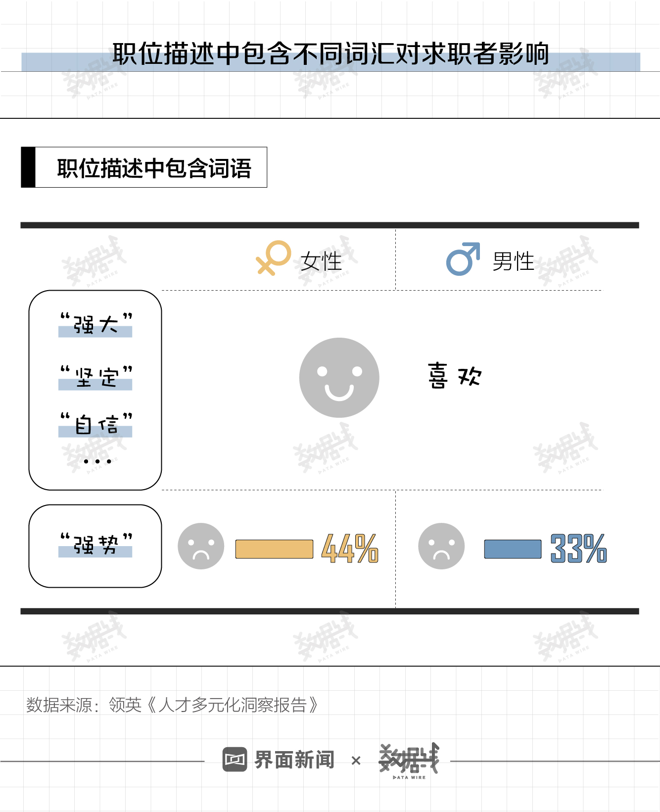Image resolution: width=660 pixels, height=812 pixels.
Task: Click the "强大" highlighted word
Action: point(95,325)
